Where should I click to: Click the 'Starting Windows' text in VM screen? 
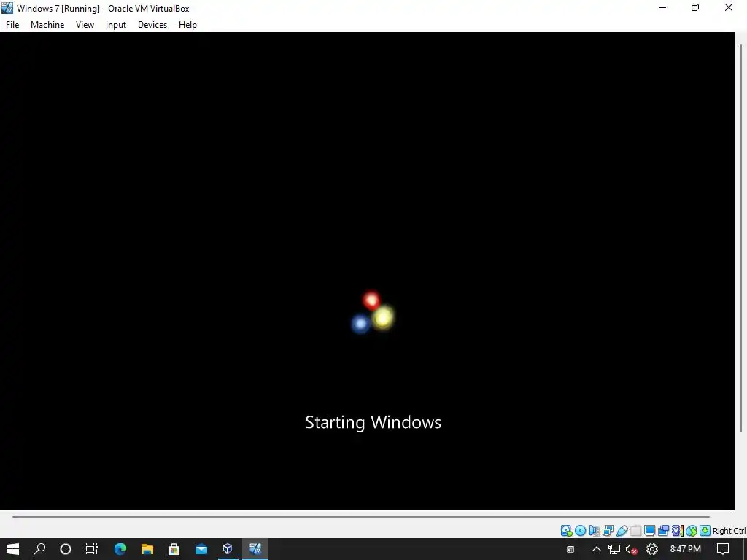pos(373,422)
